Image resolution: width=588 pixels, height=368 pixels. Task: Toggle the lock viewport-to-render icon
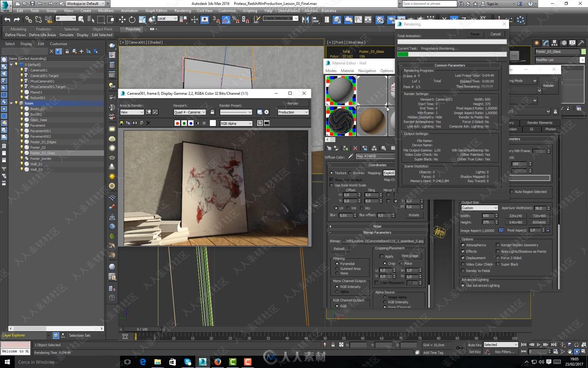tap(212, 112)
